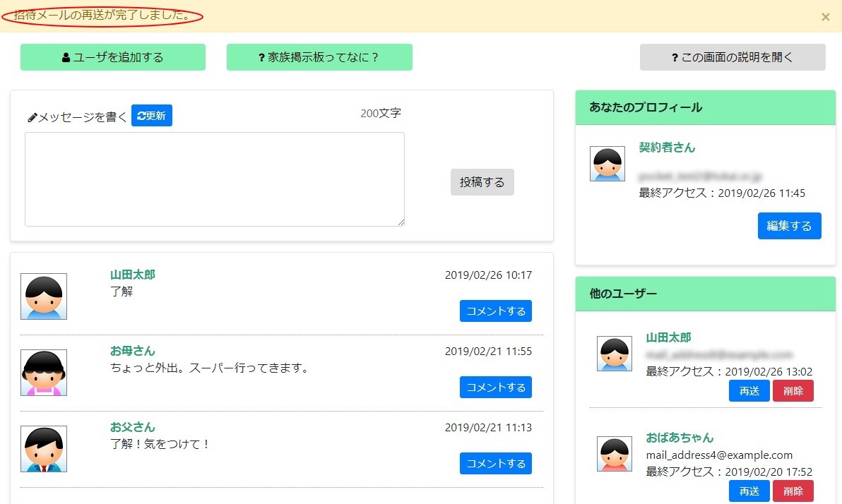Click おばあちゃん's avatar image
Viewport: 842px width, 504px height.
[x=614, y=455]
